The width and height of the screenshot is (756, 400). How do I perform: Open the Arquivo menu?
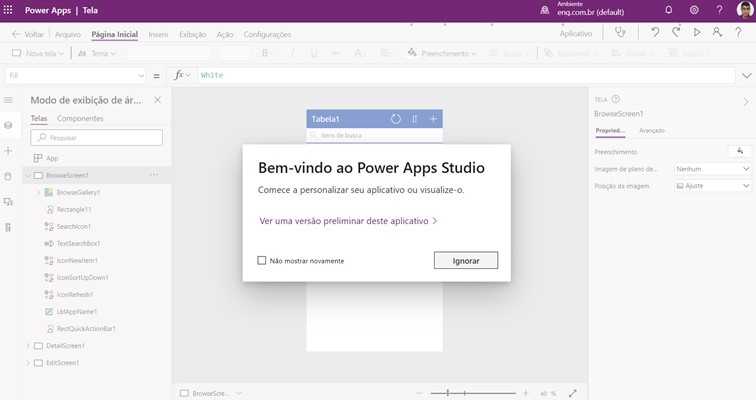click(68, 34)
